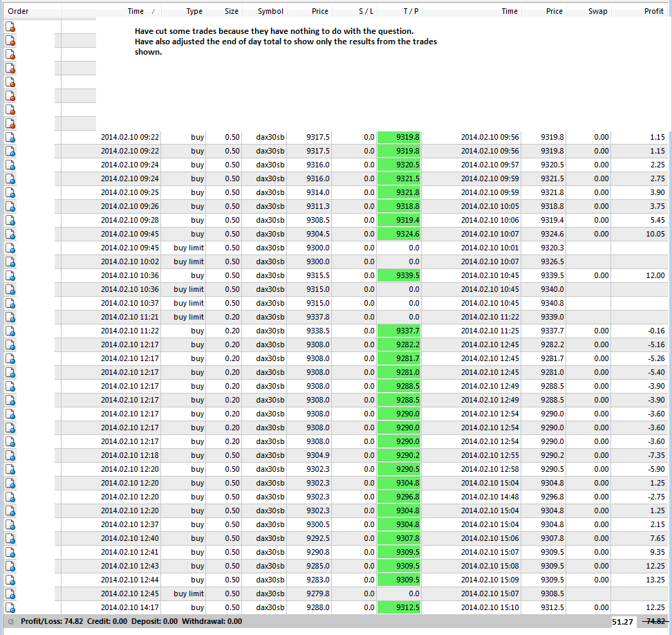Click the adjusted total 51.27 in the summary bar

point(623,622)
